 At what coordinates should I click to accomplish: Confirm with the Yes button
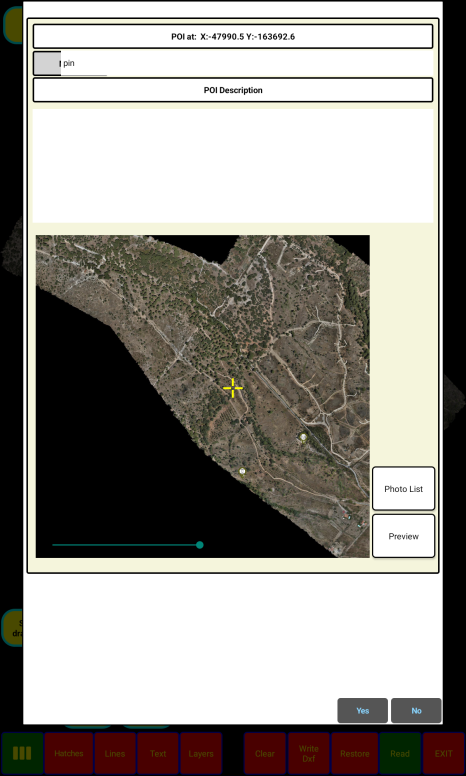363,711
